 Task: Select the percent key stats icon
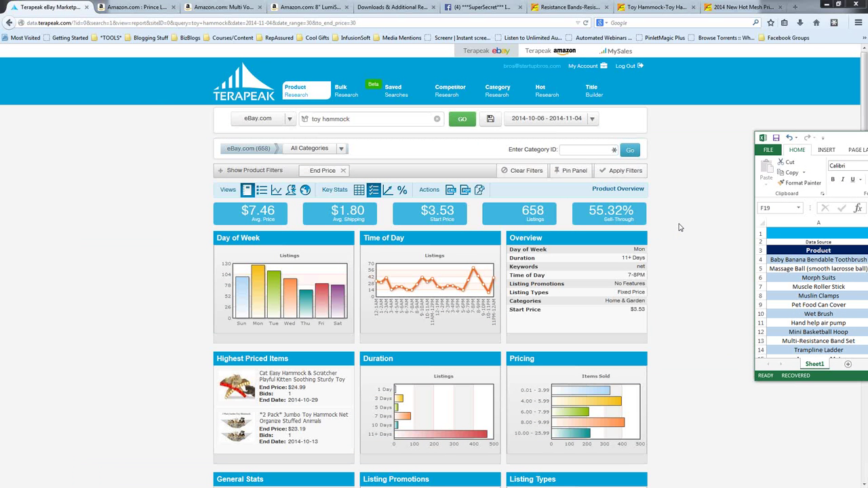pyautogui.click(x=402, y=190)
